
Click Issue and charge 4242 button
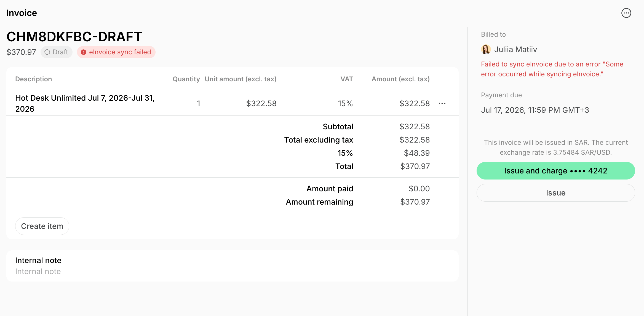[x=556, y=171]
